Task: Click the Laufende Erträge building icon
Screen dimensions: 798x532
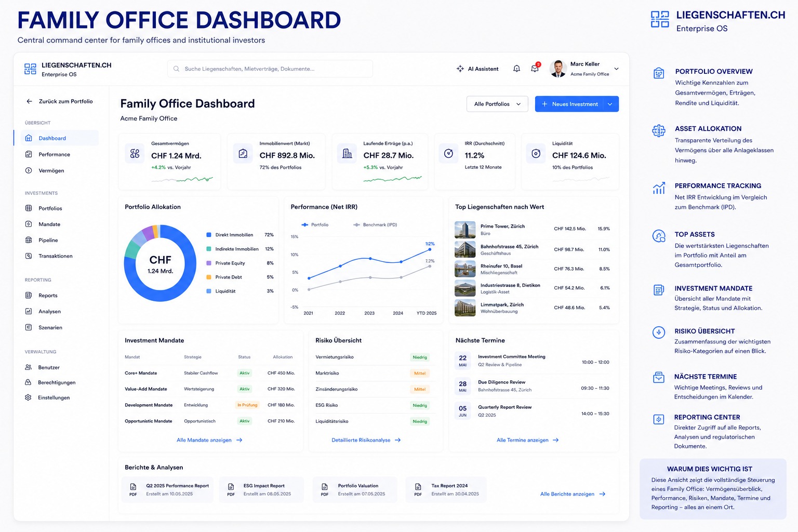Action: tap(347, 154)
